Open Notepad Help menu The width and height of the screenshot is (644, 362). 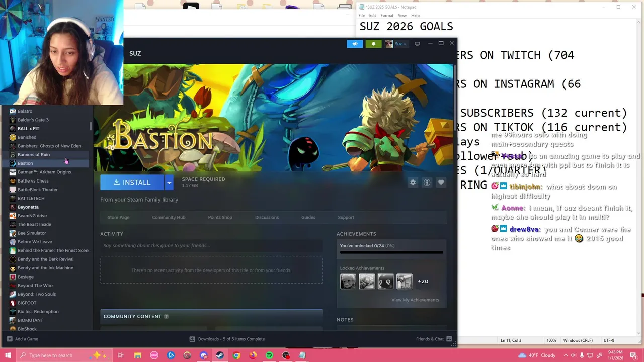point(415,16)
